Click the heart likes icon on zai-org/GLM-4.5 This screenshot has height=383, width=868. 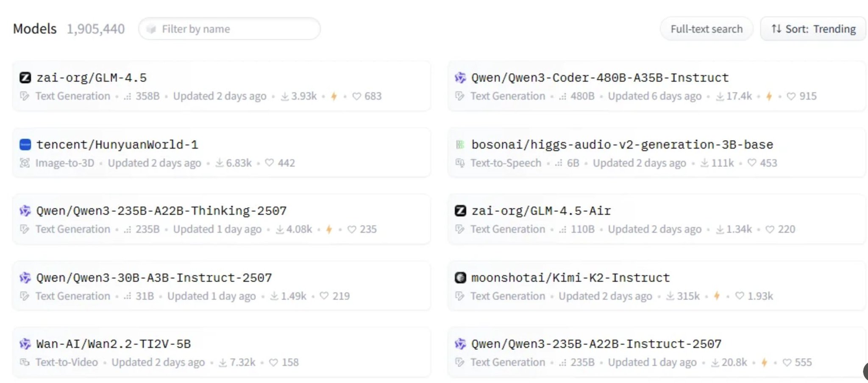[357, 96]
